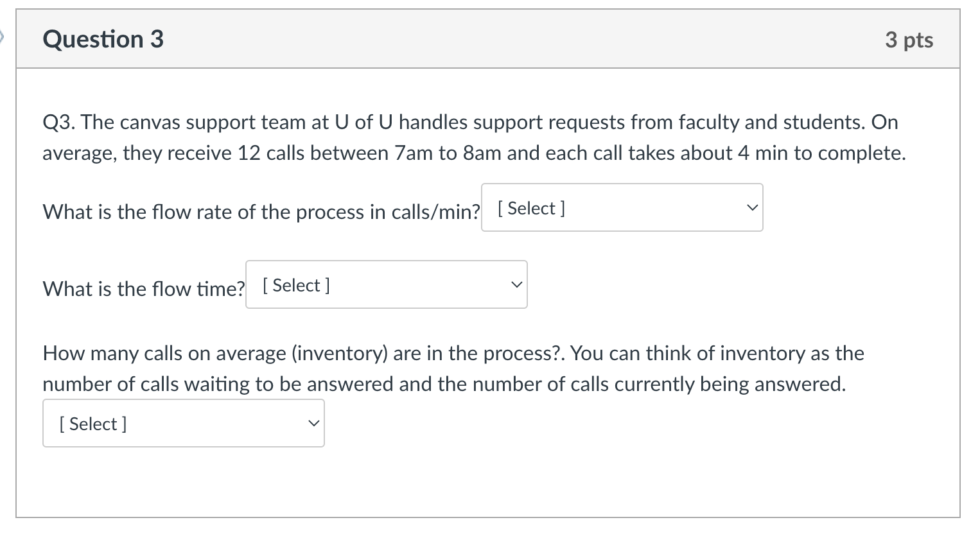Click the "What is the flow time?" prompt
Screen dimensions: 980x538
click(x=143, y=289)
